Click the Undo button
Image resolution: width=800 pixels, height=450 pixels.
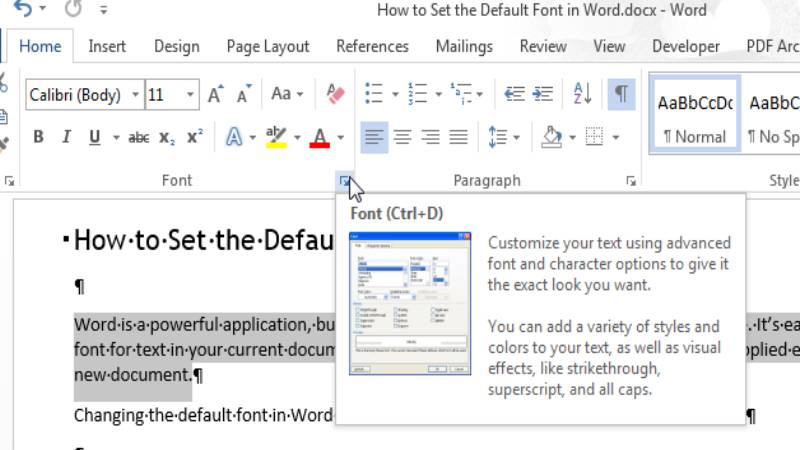tap(22, 11)
